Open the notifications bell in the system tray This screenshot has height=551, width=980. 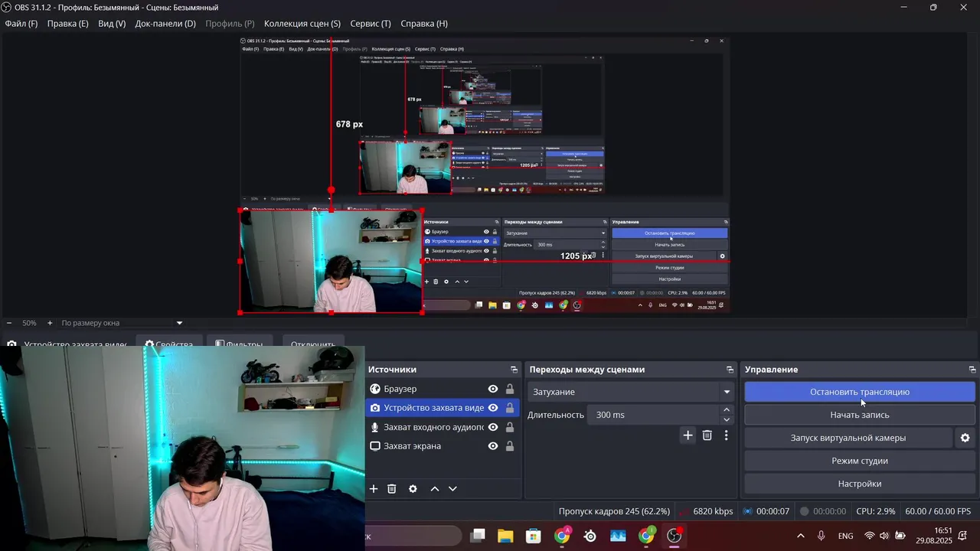pyautogui.click(x=962, y=536)
